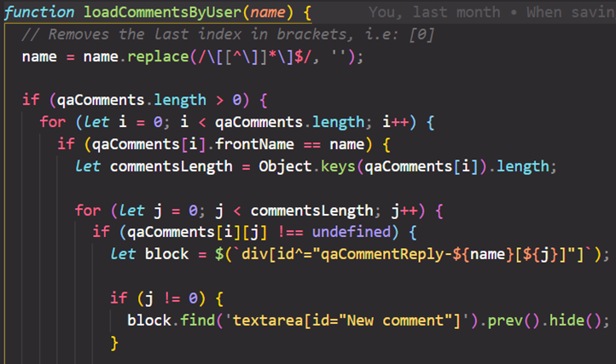616x364 pixels.
Task: Click 'j++' in the inner for loop
Action: pyautogui.click(x=404, y=211)
